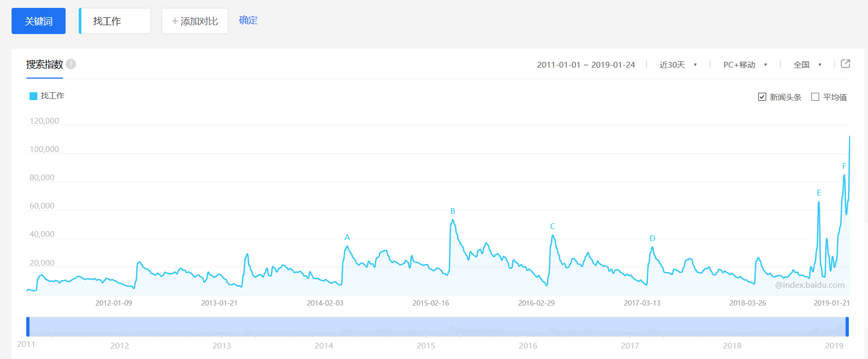The image size is (868, 359).
Task: Click news marker F on chart
Action: click(844, 166)
